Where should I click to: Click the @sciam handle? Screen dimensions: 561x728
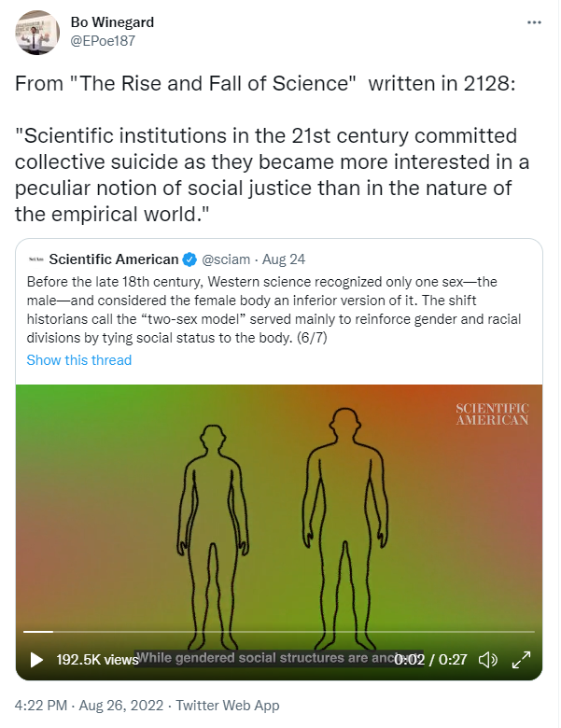coord(226,259)
